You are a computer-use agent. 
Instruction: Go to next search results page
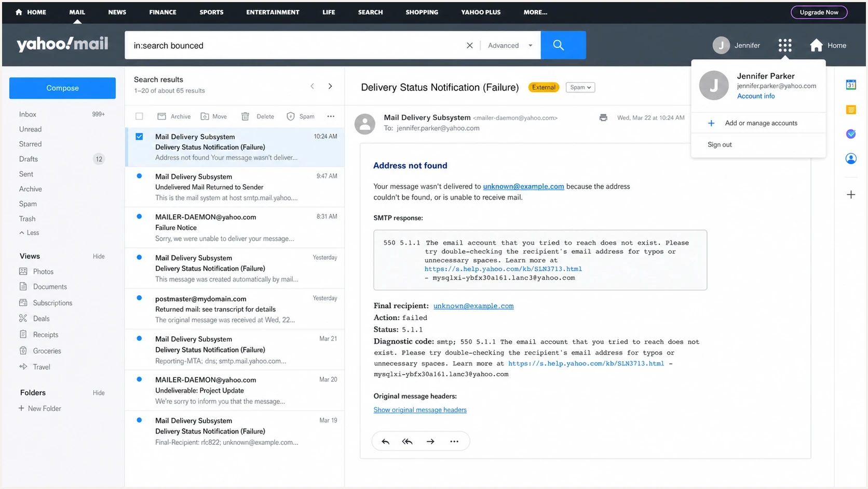pos(330,86)
